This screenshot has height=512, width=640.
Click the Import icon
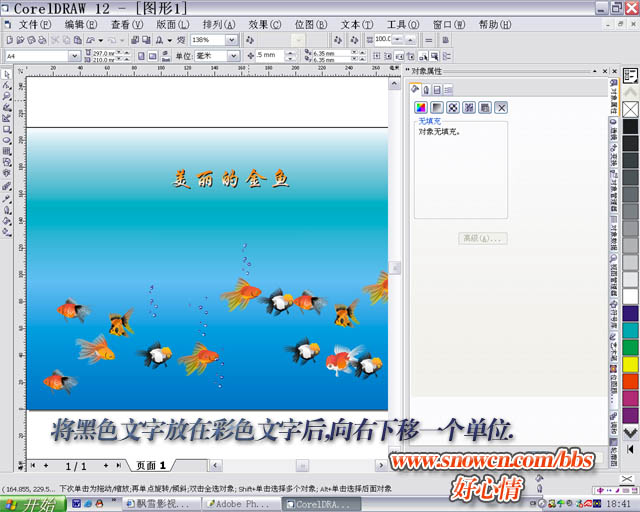tap(135, 40)
